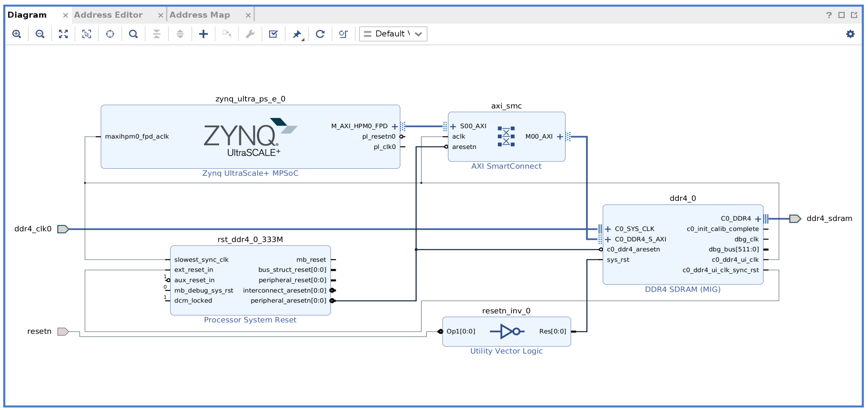Expand the C0_SYS_CLK interface plus
The image size is (868, 410).
click(608, 229)
